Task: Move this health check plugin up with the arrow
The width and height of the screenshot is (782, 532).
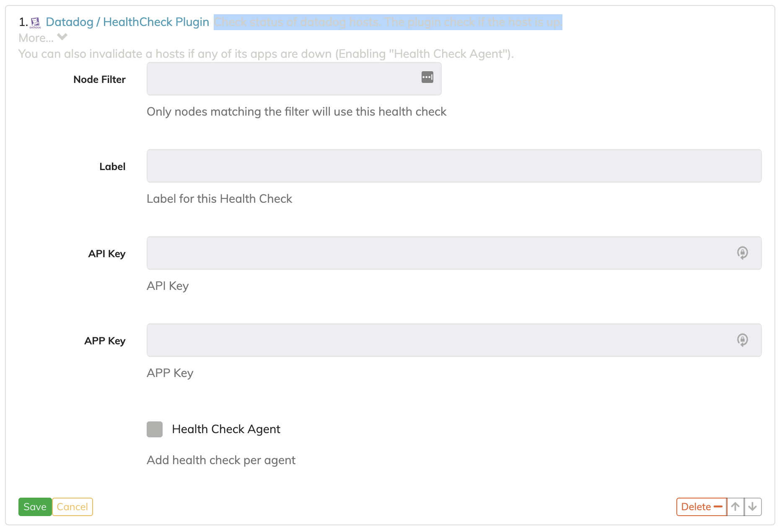Action: [x=735, y=507]
